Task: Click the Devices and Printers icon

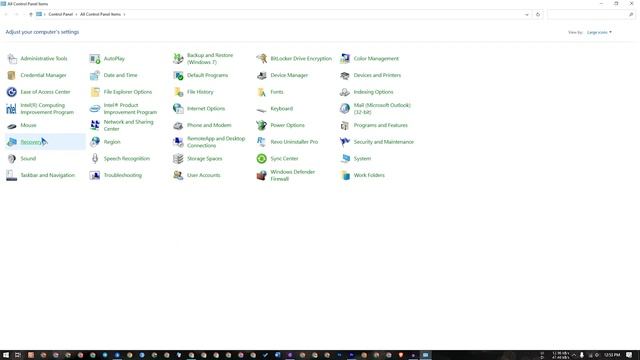Action: pos(345,76)
